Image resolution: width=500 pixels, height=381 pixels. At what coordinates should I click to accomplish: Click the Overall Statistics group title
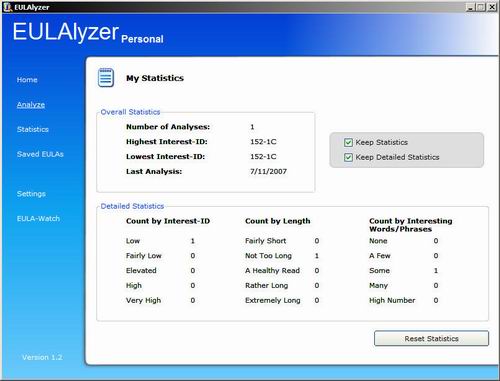[x=130, y=112]
